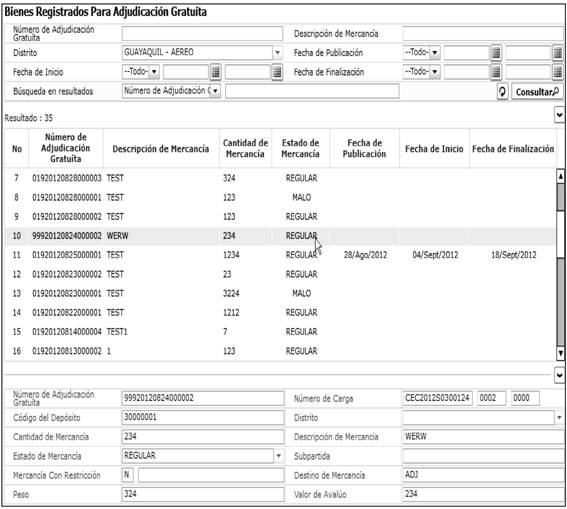
Task: Open the Distrito GUAYAQUIL - AEREO dropdown
Action: click(x=277, y=53)
